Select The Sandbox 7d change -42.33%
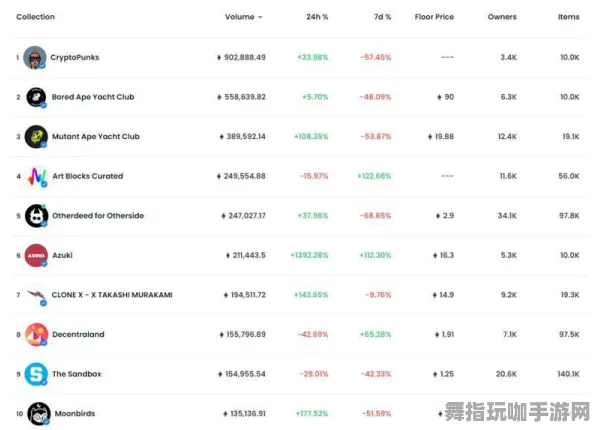The image size is (596, 430). (x=376, y=374)
